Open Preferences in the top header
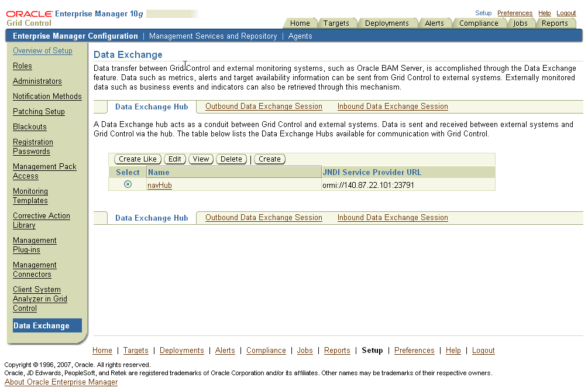 [514, 13]
